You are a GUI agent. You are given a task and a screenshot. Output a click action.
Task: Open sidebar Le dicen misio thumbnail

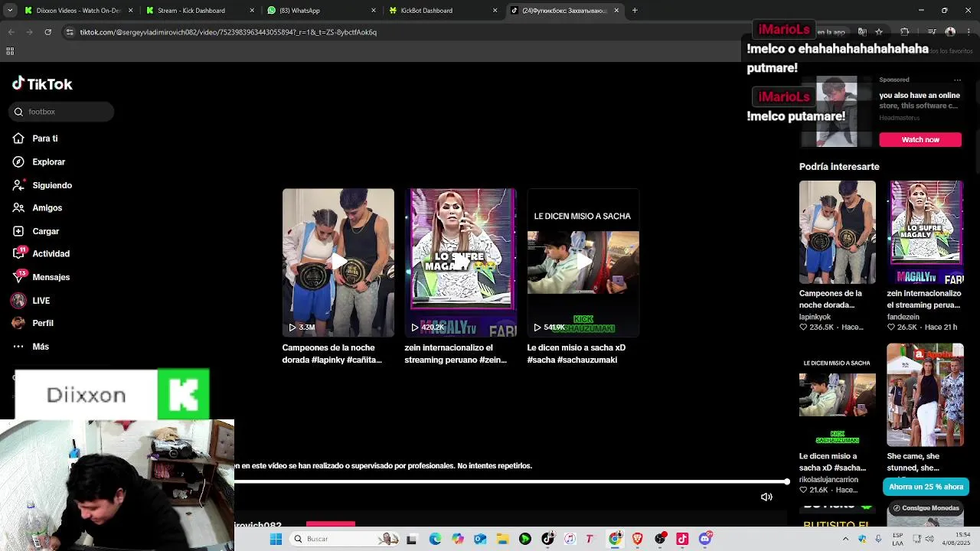838,395
